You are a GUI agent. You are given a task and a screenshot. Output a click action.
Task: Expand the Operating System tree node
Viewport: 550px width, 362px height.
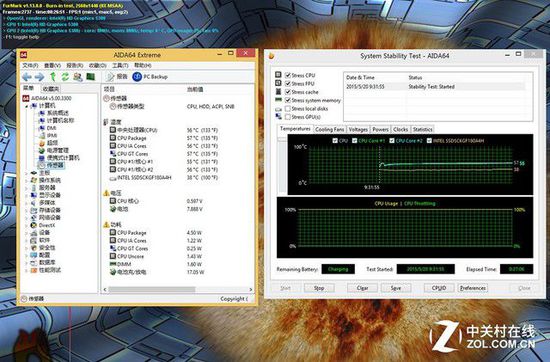pos(26,180)
